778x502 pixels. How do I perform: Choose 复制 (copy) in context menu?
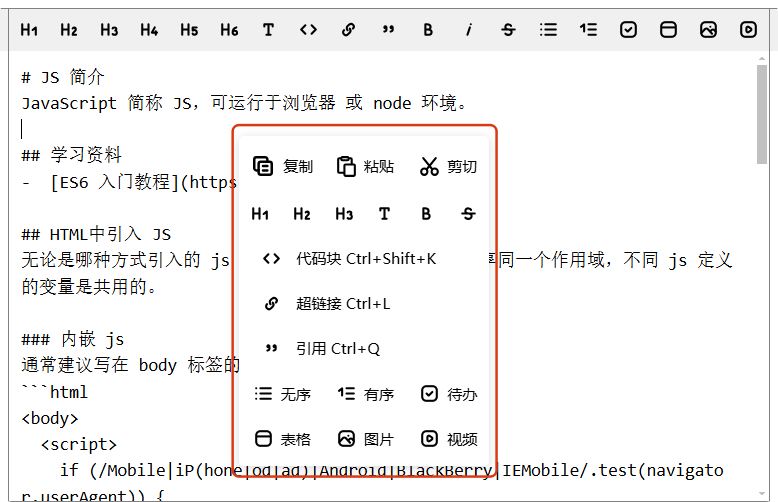pos(283,166)
